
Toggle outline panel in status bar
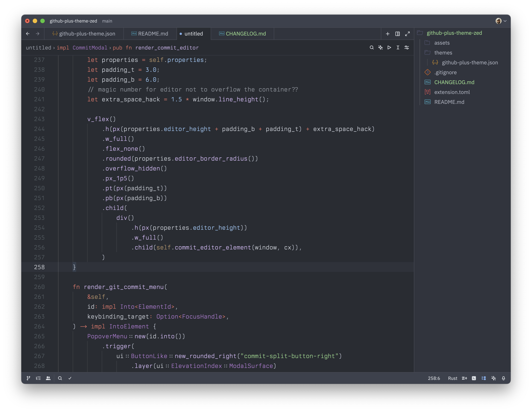(x=38, y=378)
